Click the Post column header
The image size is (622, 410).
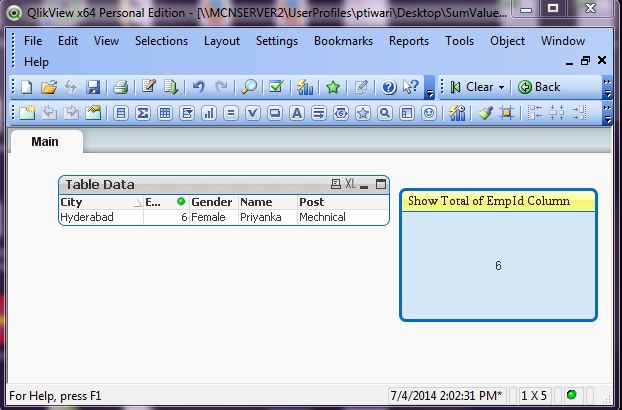(x=343, y=202)
